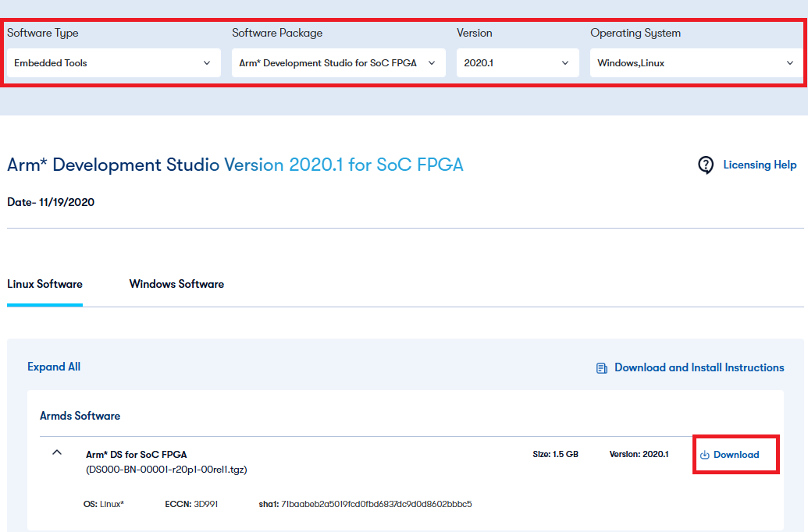Screen dimensions: 808x532
Task: Click the Licensing Help question mark icon
Action: [706, 165]
